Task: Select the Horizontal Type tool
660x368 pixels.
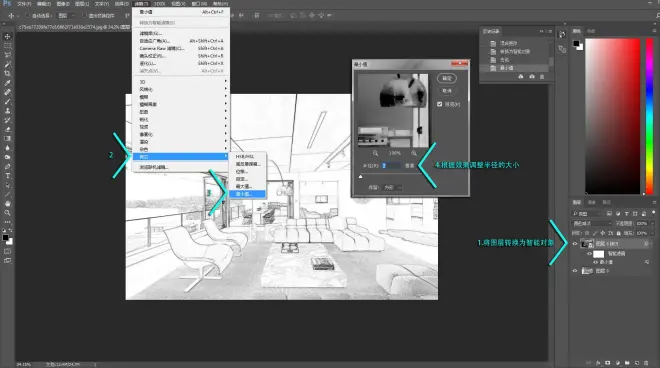Action: (8, 176)
